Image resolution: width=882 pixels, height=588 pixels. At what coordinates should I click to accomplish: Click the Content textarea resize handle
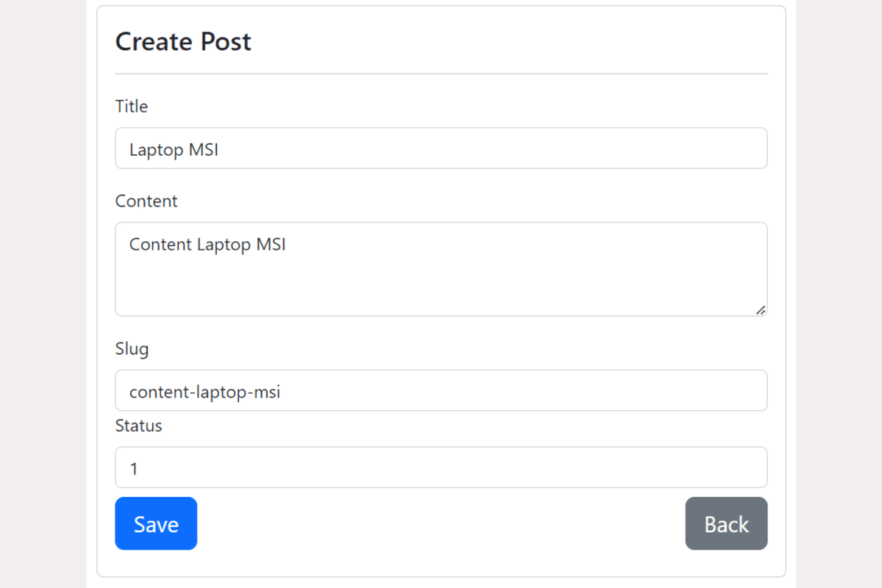[761, 310]
